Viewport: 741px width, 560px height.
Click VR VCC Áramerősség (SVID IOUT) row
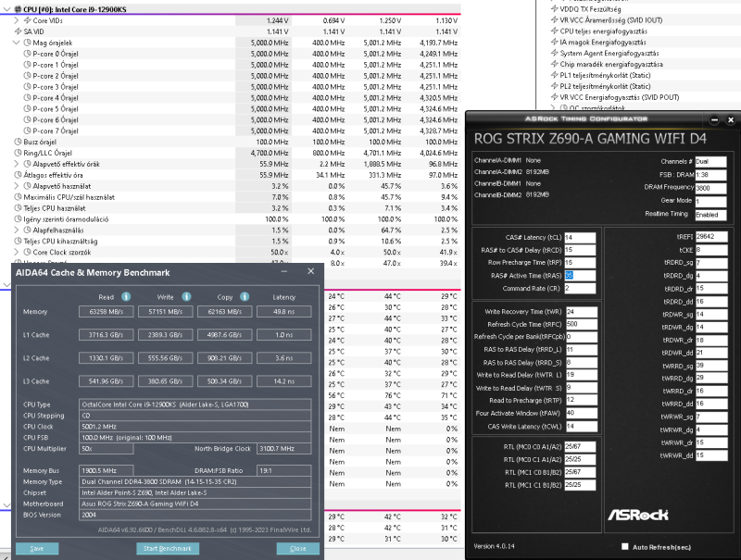coord(610,19)
